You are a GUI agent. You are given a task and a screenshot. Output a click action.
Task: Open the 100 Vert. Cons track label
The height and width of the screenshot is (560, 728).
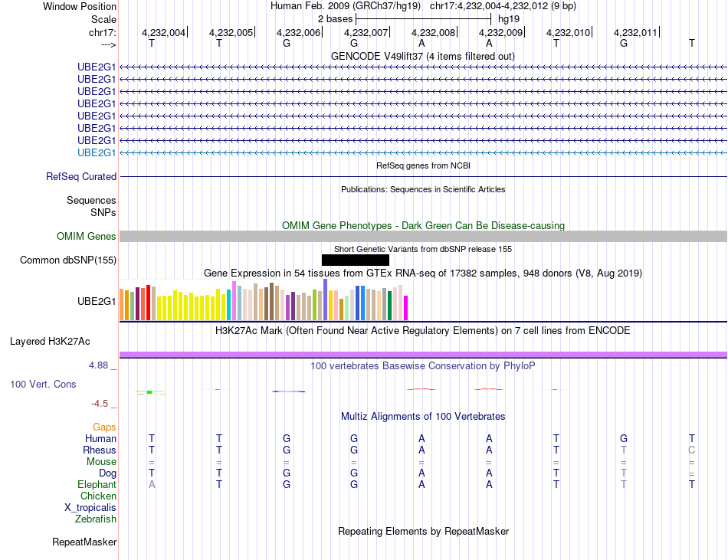pyautogui.click(x=44, y=384)
